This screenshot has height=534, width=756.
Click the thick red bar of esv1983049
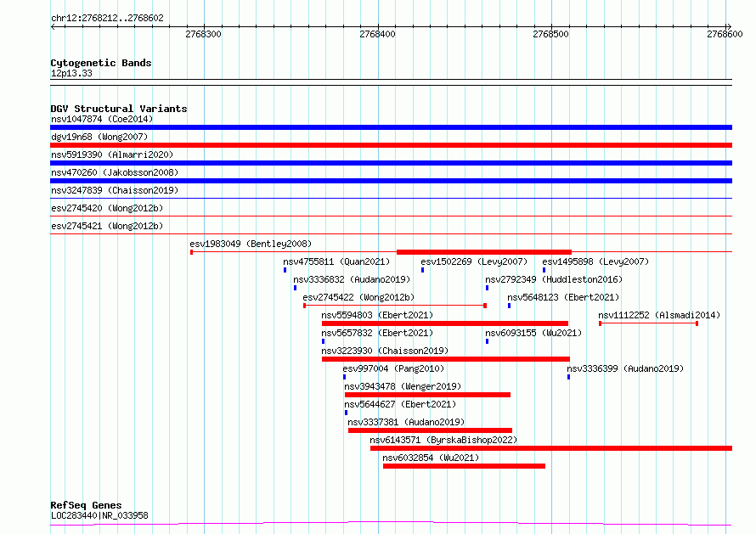pyautogui.click(x=484, y=252)
